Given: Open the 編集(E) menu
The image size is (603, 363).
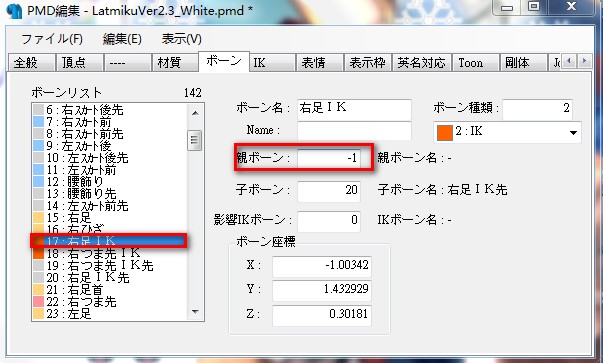Looking at the screenshot, I should tap(122, 39).
